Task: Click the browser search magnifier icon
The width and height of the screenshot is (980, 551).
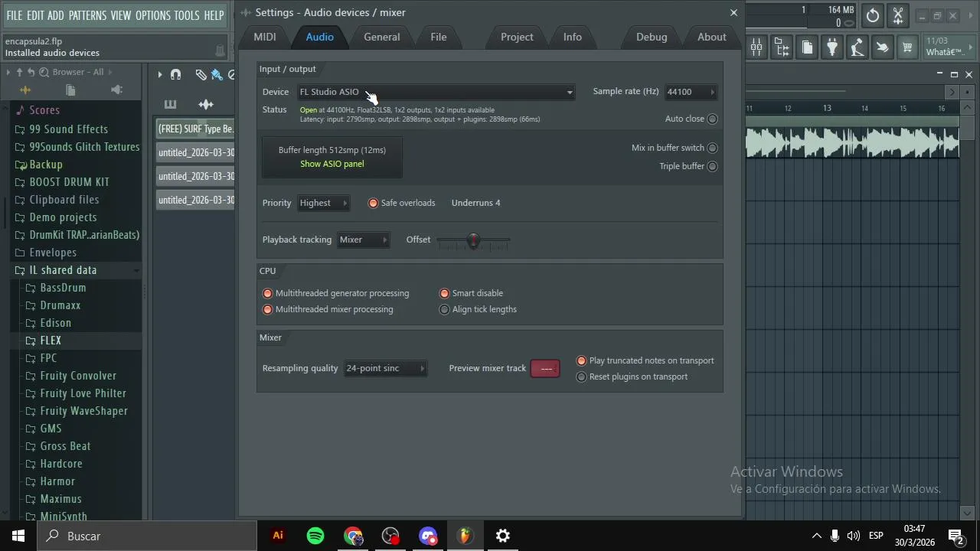Action: point(44,72)
